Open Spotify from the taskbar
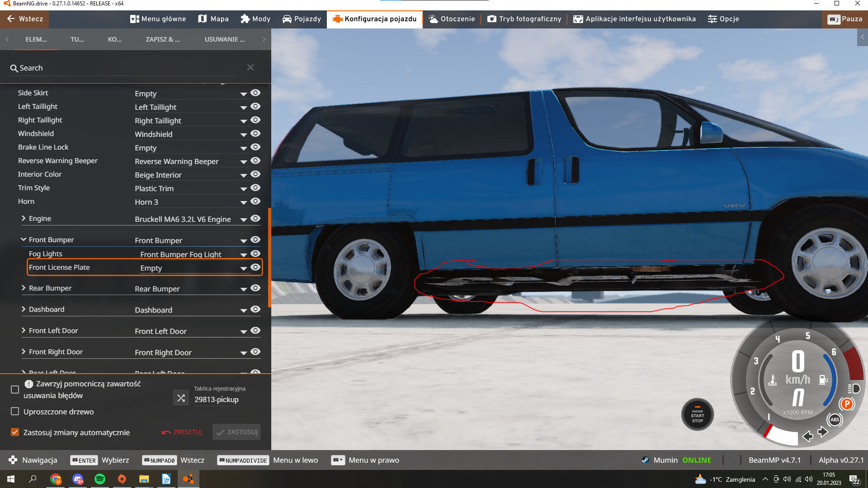Viewport: 868px width, 488px height. pos(100,479)
